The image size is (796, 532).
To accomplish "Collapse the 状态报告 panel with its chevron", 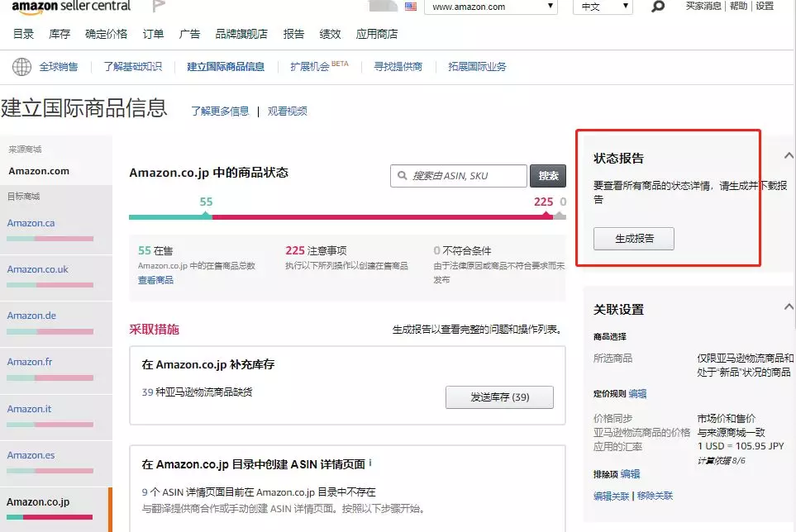I will 788,154.
